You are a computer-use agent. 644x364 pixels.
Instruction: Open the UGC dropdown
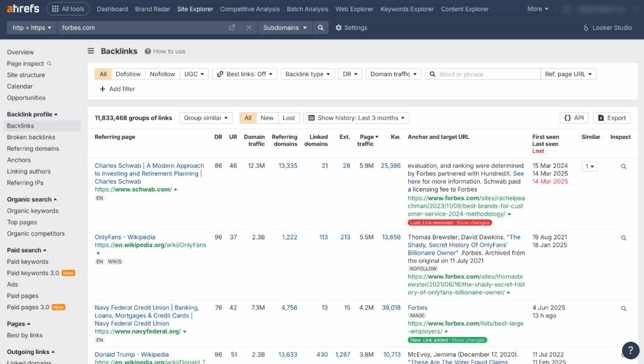(194, 74)
